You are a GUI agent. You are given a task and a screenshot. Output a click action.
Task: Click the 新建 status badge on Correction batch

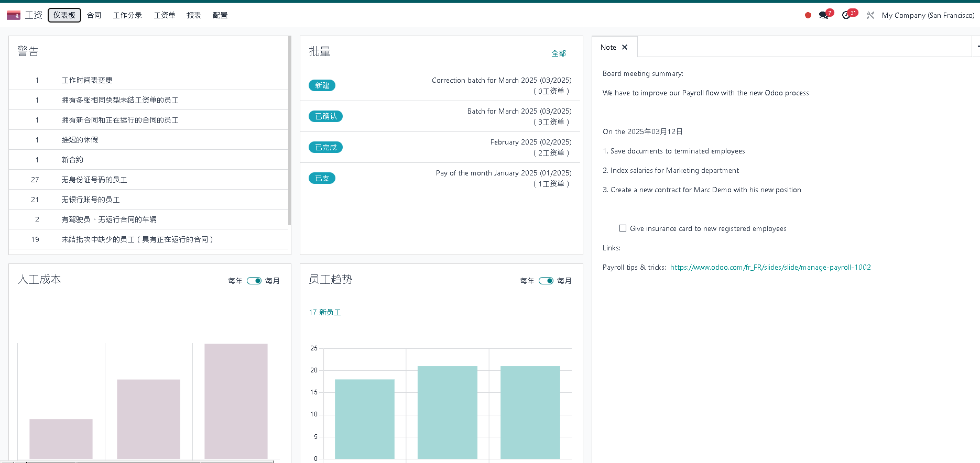[x=322, y=85]
